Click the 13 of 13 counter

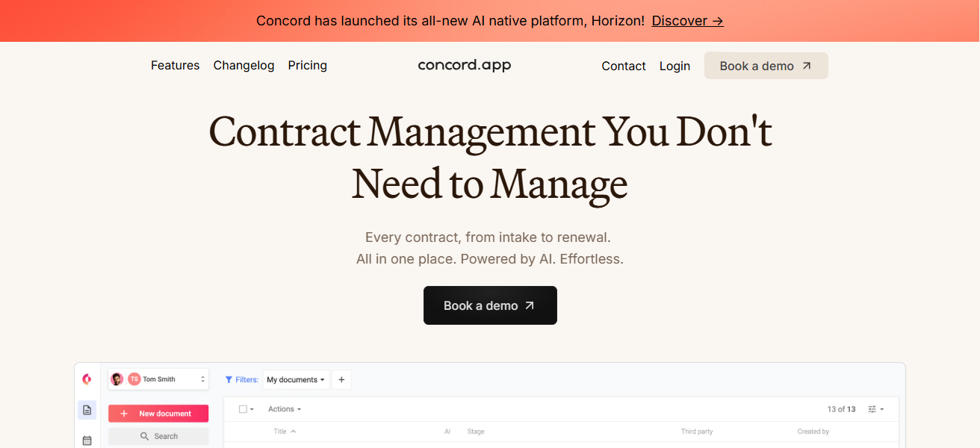pos(841,409)
